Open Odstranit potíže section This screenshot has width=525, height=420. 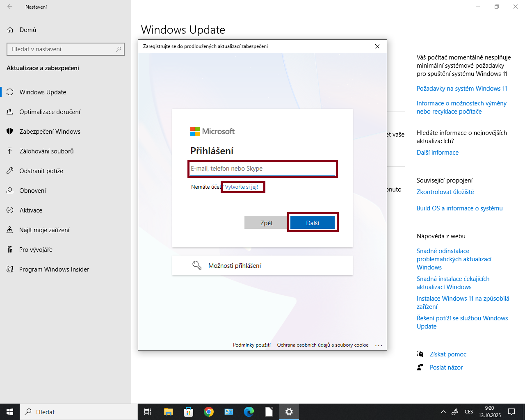pyautogui.click(x=66, y=171)
